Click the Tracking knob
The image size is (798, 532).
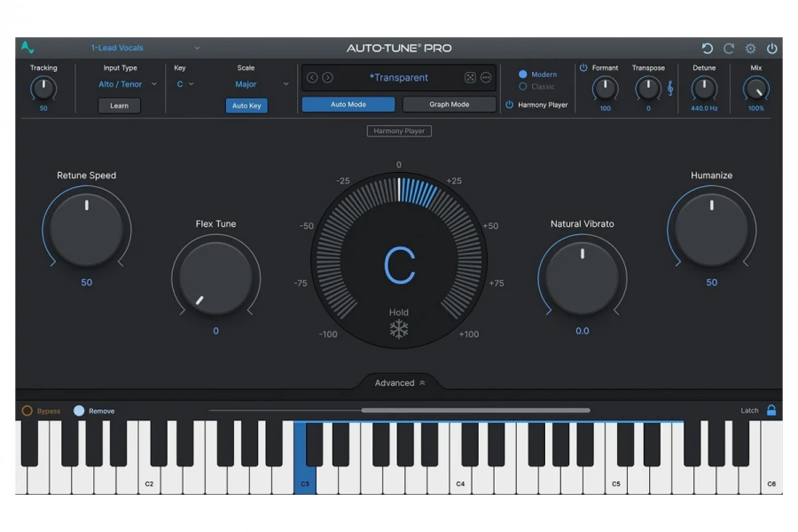point(43,89)
